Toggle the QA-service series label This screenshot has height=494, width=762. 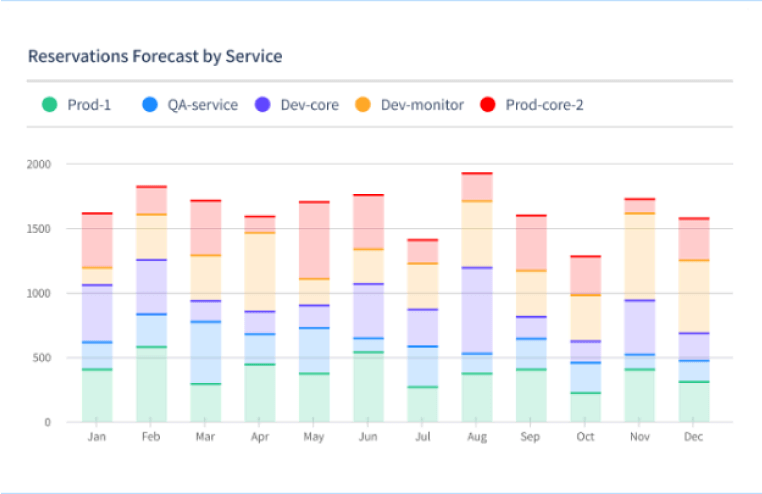203,104
